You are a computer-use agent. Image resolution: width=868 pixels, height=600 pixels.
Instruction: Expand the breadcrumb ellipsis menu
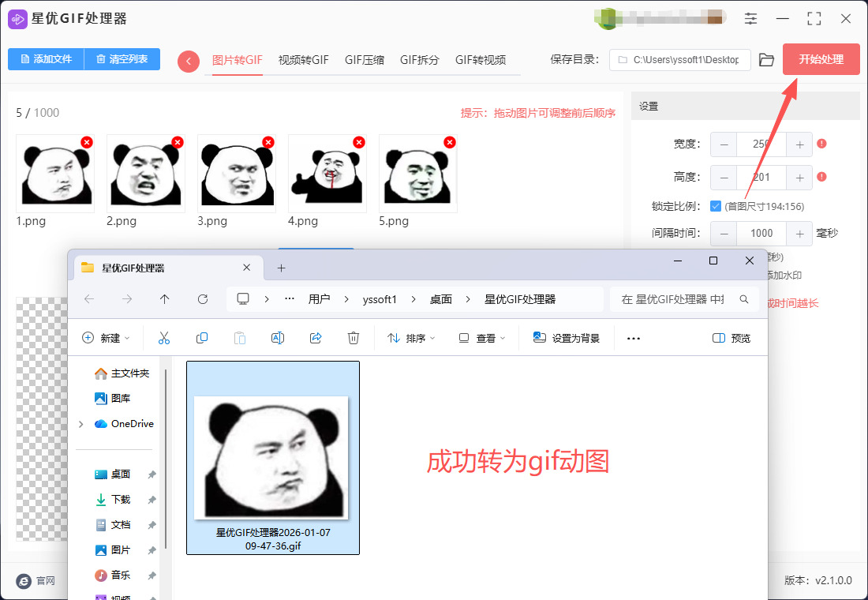point(290,299)
